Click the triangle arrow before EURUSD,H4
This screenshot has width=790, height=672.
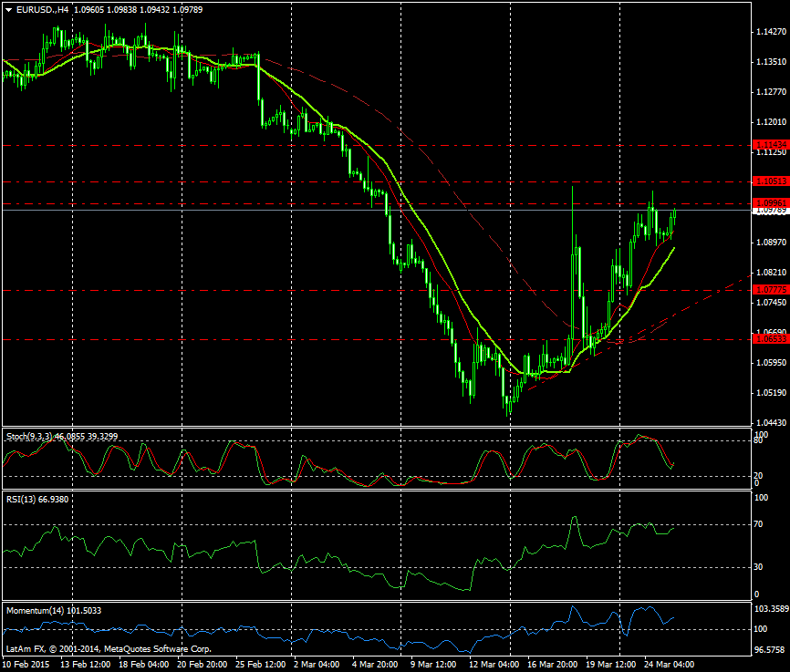(x=8, y=8)
